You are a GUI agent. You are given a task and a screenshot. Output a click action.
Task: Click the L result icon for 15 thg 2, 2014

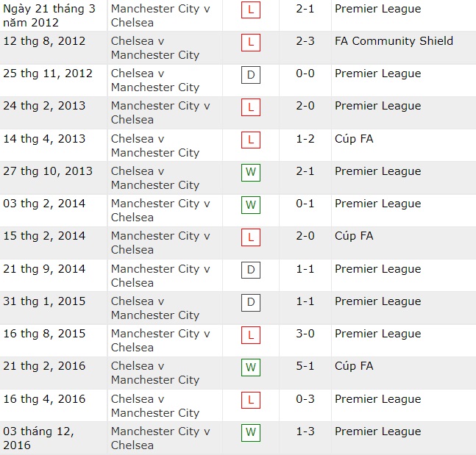pos(251,237)
